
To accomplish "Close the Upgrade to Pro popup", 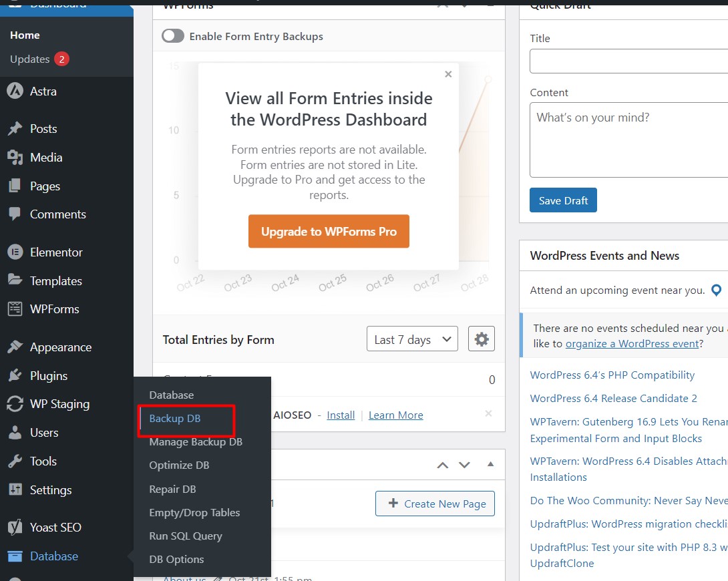I will point(448,74).
